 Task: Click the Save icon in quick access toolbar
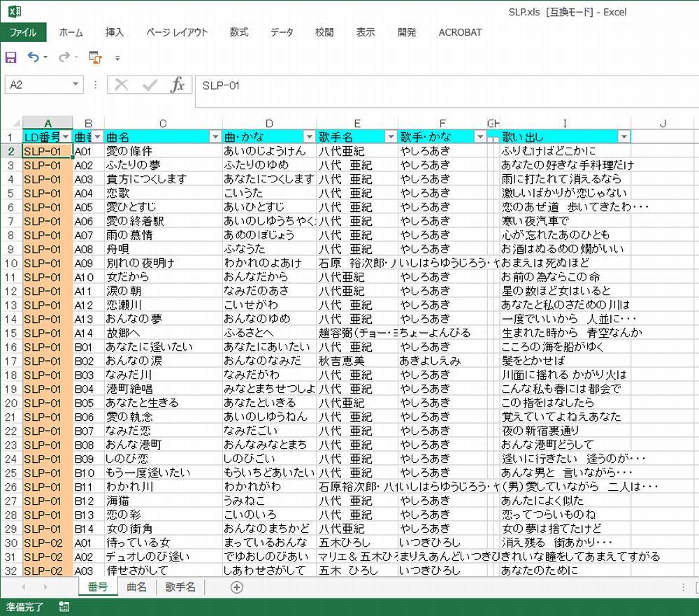click(x=10, y=57)
